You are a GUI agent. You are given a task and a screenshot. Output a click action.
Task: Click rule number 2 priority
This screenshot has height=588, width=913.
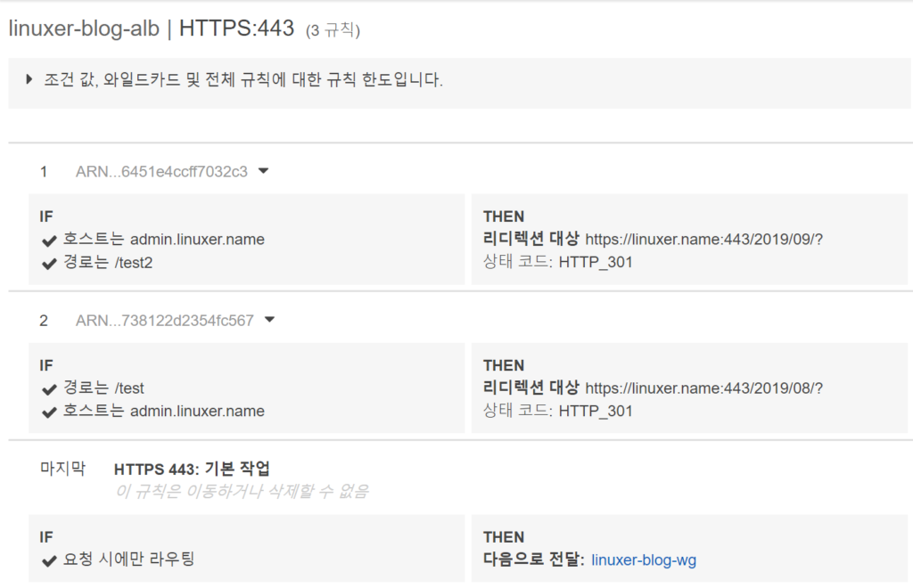point(44,321)
